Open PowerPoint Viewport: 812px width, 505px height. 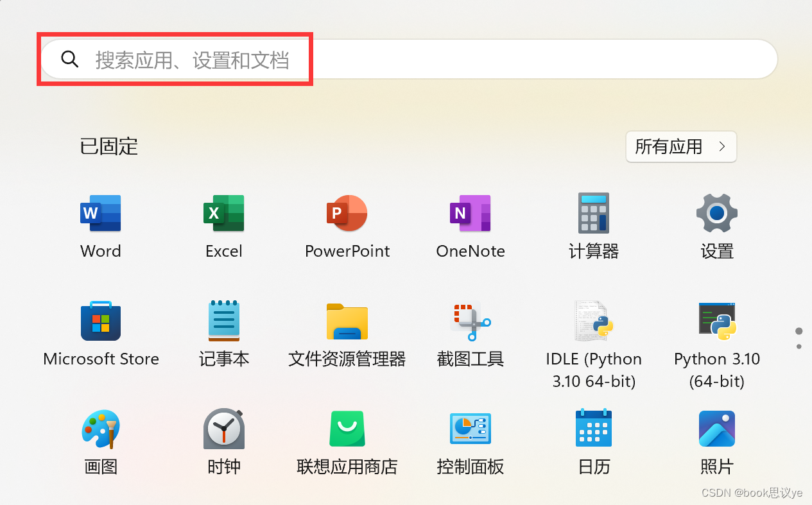pos(347,213)
